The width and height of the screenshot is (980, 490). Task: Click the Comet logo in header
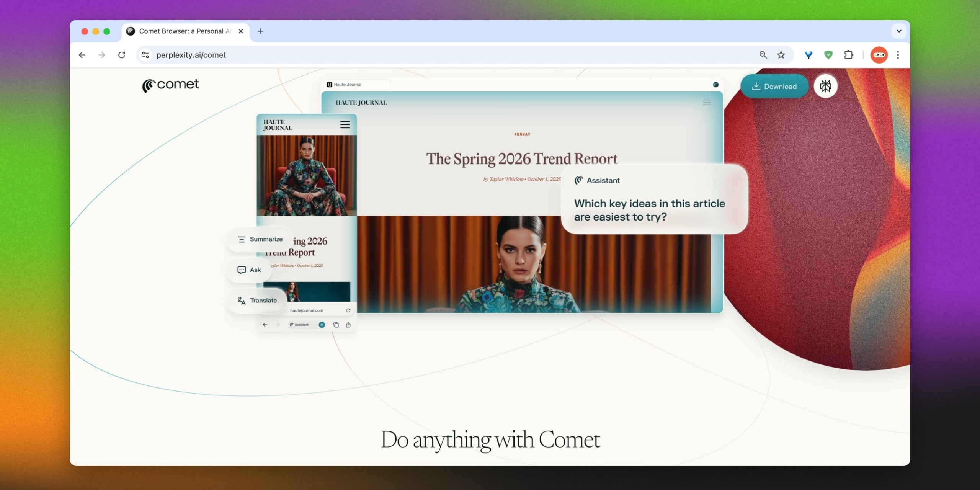(170, 85)
